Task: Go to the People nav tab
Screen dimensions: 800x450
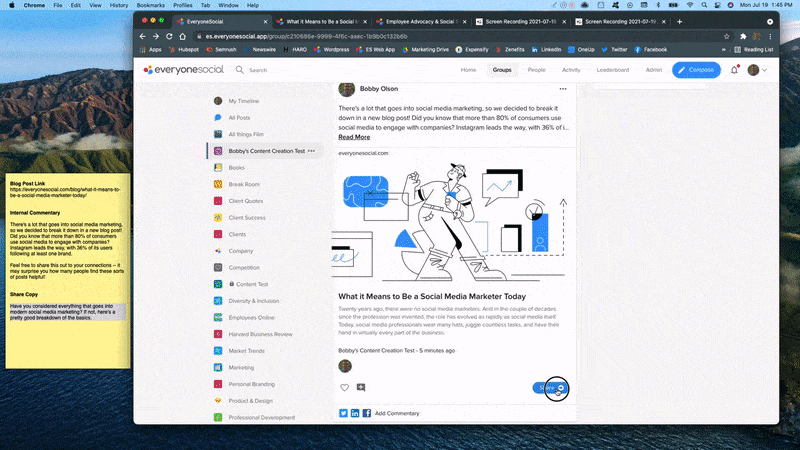Action: click(x=537, y=70)
